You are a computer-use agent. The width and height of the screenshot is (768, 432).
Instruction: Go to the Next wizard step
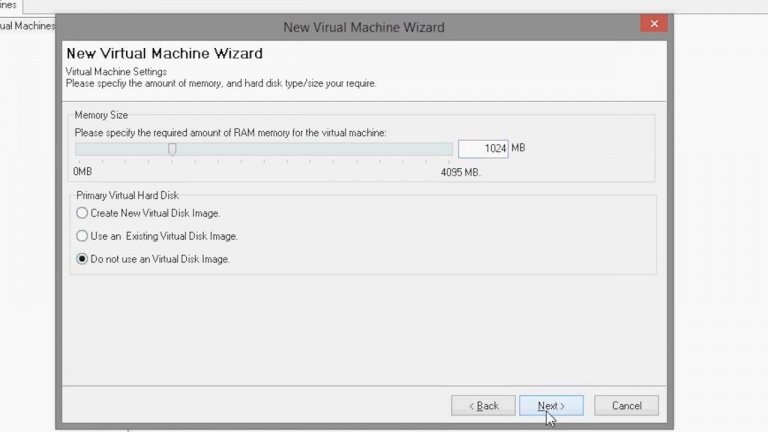[551, 406]
